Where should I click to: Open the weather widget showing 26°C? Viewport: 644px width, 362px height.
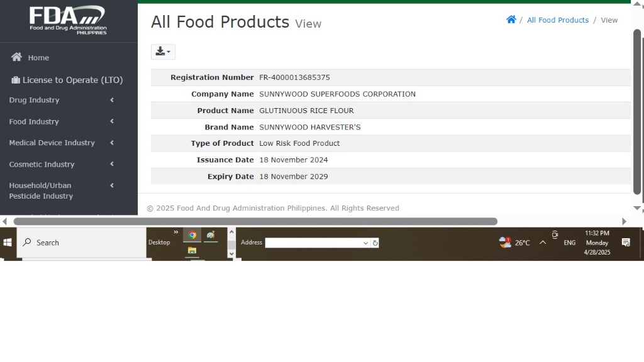(x=514, y=243)
